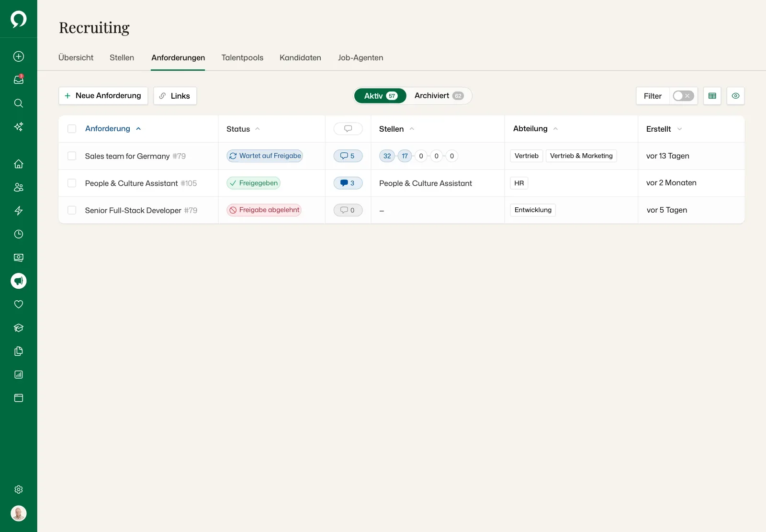
Task: Open the time tracking clock icon
Action: pos(19,234)
